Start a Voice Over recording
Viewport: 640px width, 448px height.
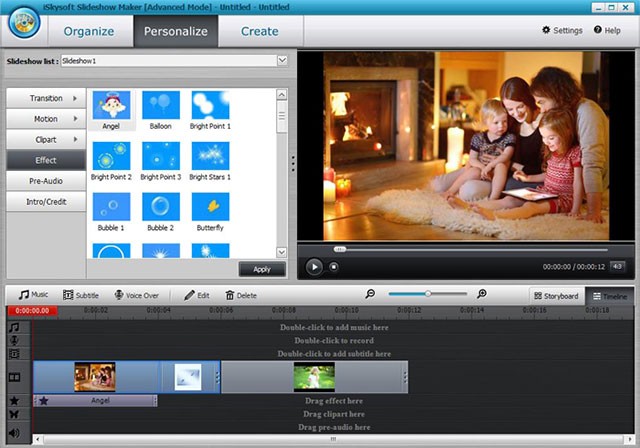pyautogui.click(x=136, y=295)
